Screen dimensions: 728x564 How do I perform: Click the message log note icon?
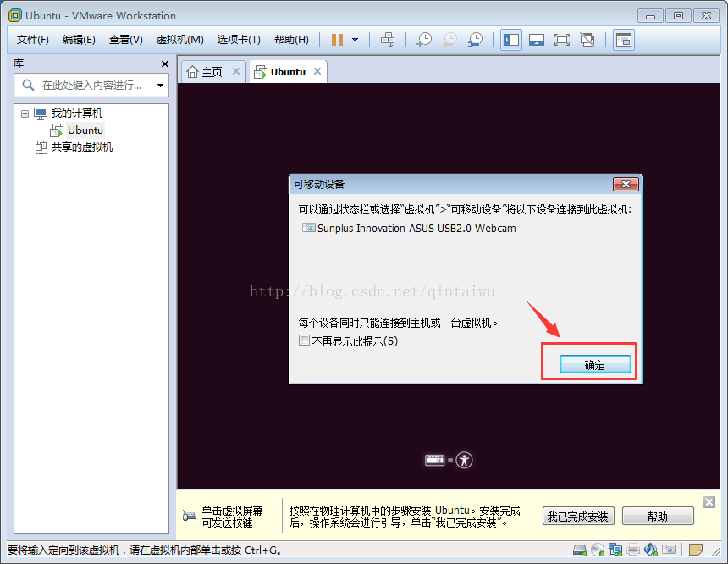pyautogui.click(x=696, y=550)
